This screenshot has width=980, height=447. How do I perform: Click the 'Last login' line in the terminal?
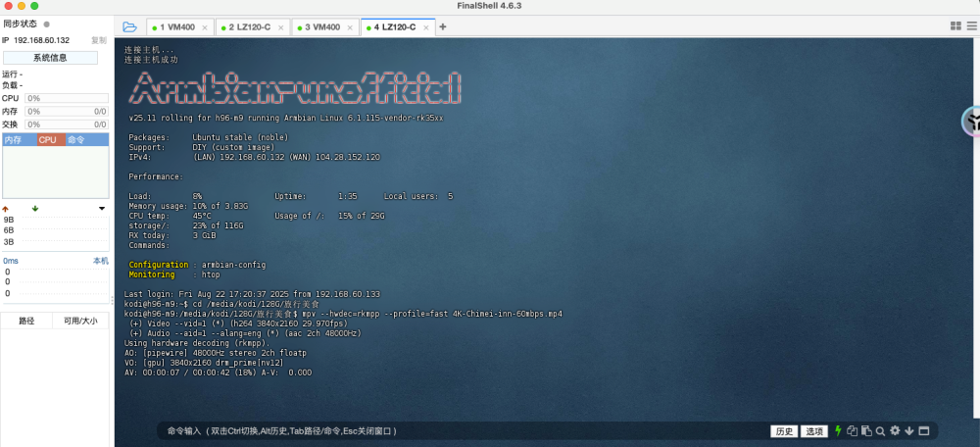(x=252, y=294)
